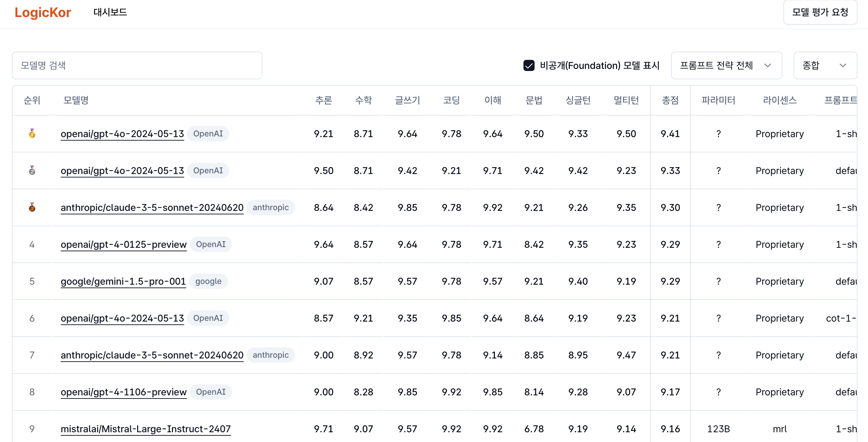Click the anthropic tag on third row
This screenshot has width=868, height=442.
[x=270, y=207]
